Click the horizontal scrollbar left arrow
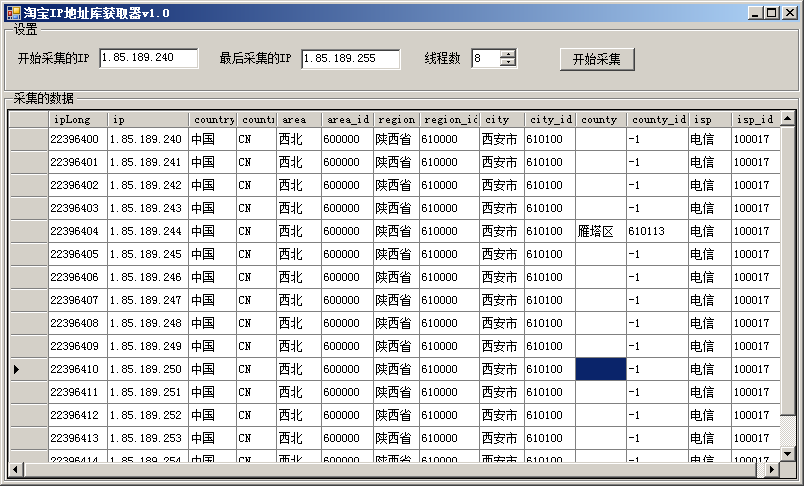The image size is (804, 486). (16, 469)
